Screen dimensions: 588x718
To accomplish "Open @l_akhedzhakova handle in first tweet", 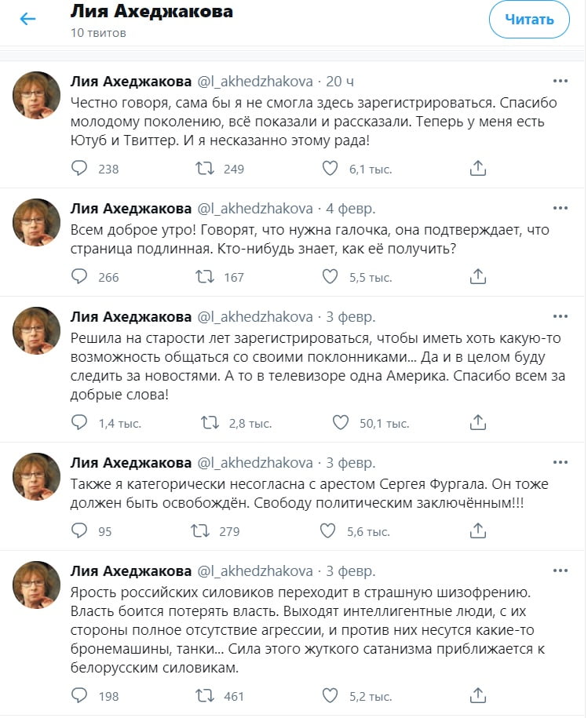I will click(255, 82).
